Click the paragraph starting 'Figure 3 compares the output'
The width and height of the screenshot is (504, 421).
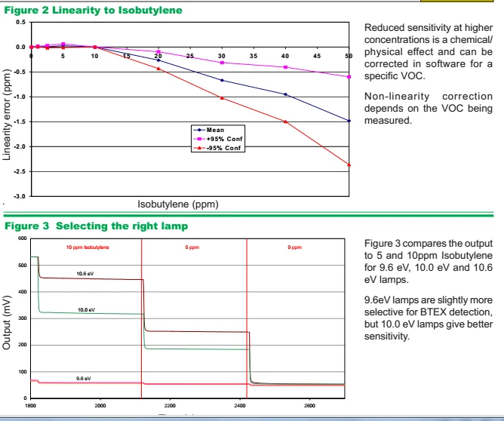click(428, 261)
